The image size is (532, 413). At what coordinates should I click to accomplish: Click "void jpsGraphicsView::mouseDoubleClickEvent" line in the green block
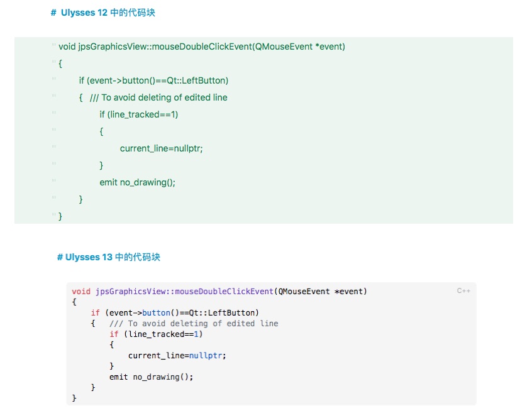[x=201, y=47]
